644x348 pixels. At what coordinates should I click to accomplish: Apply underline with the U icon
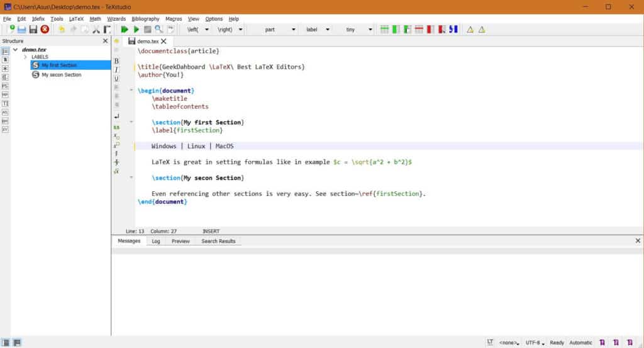tap(116, 79)
